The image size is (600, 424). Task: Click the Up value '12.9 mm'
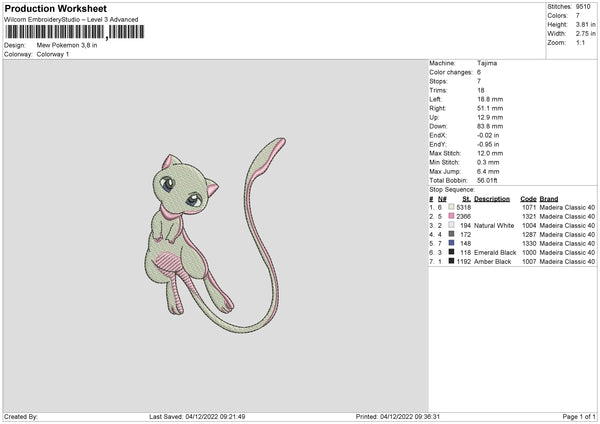(x=490, y=117)
